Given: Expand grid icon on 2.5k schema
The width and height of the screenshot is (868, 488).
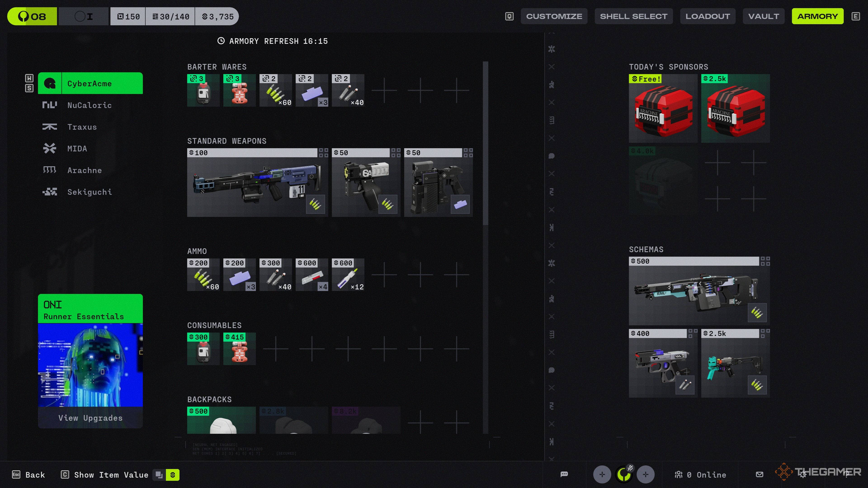Looking at the screenshot, I should [x=765, y=333].
